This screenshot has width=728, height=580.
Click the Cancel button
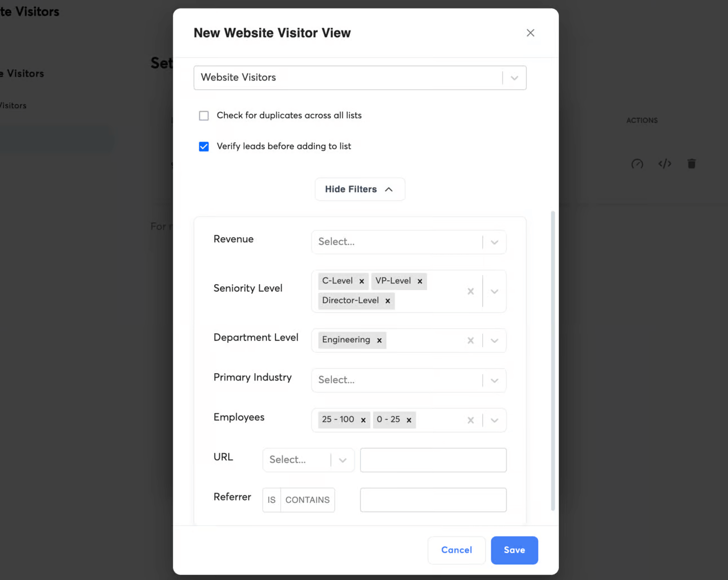456,550
